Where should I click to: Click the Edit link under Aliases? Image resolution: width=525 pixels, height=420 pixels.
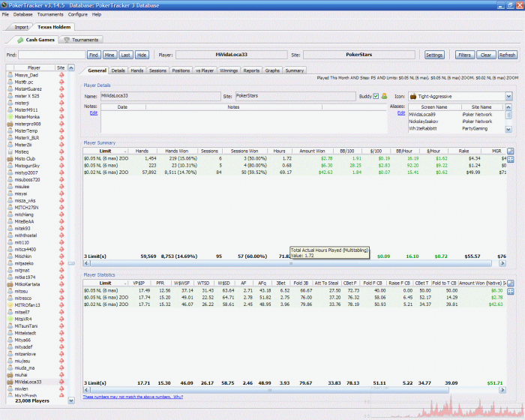[x=401, y=112]
